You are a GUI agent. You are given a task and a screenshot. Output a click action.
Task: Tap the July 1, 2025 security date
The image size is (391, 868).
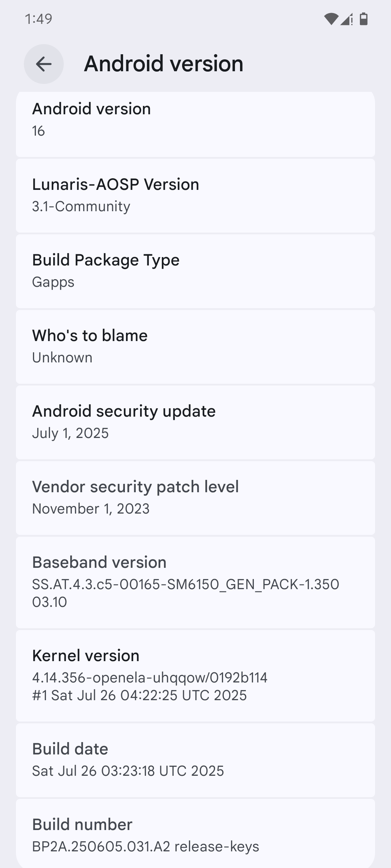point(70,433)
